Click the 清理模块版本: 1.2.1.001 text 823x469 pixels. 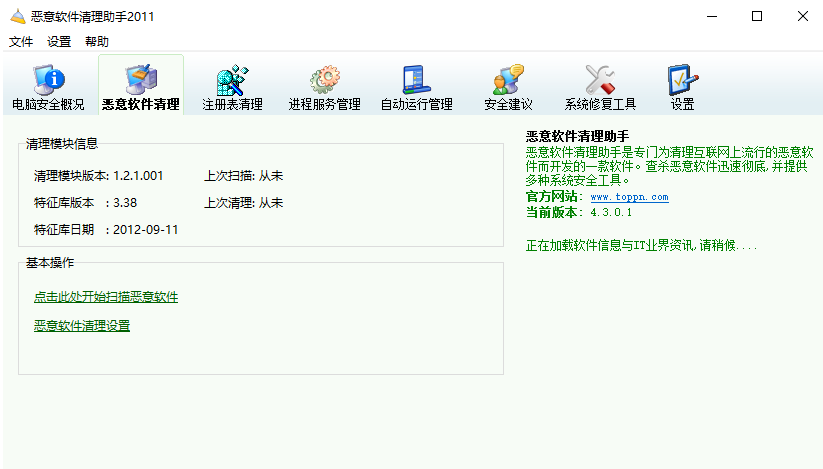pyautogui.click(x=99, y=176)
